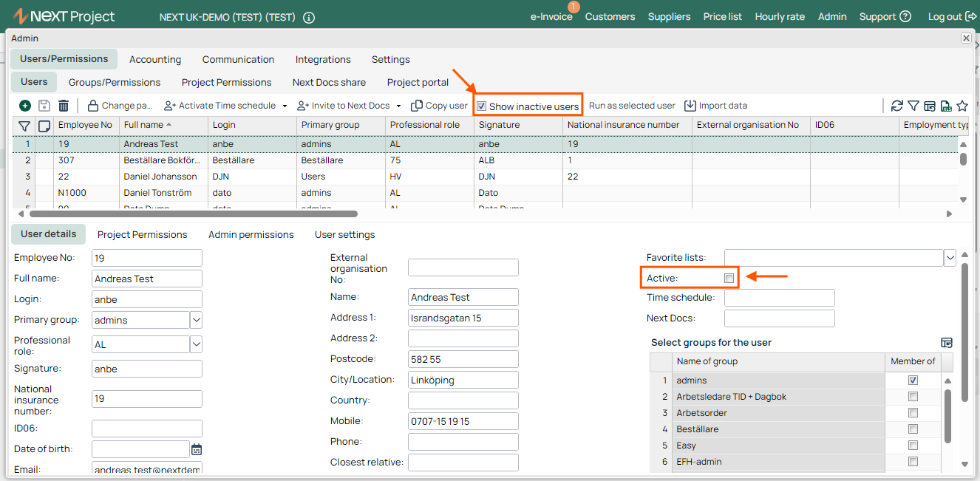Check membership for Easy group
Viewport: 980px width, 481px height.
[x=913, y=446]
